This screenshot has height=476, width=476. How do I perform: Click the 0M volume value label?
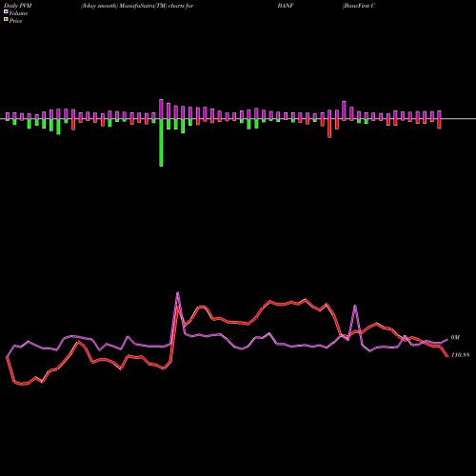pyautogui.click(x=455, y=337)
